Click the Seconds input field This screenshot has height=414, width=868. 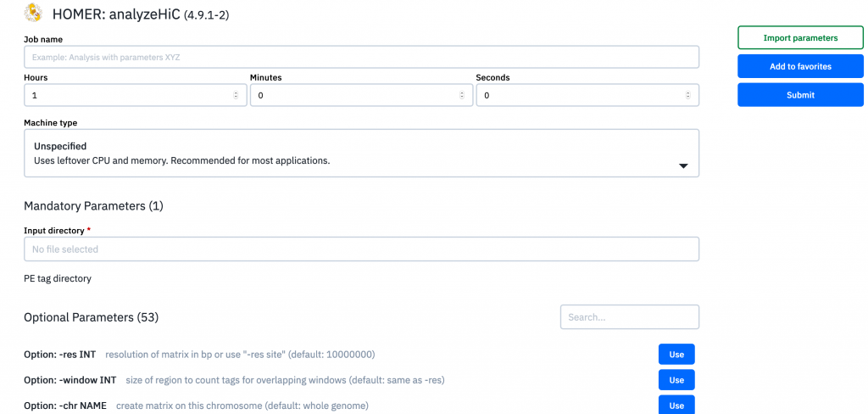pos(587,95)
